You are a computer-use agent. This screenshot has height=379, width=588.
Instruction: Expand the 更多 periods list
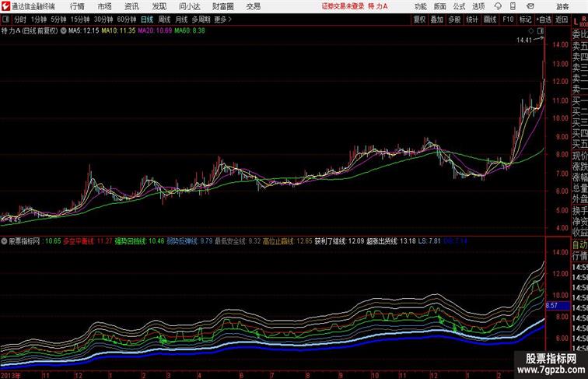click(x=222, y=19)
